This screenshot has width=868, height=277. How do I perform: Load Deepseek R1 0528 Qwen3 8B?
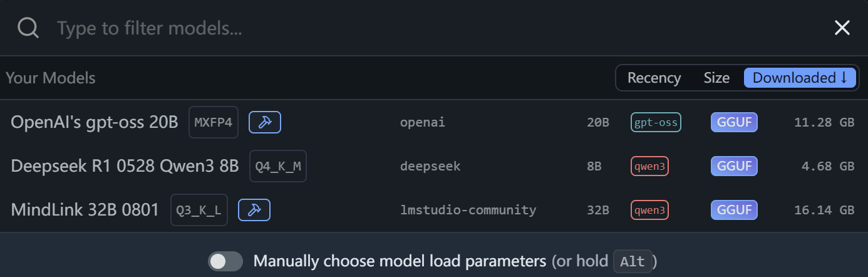434,166
